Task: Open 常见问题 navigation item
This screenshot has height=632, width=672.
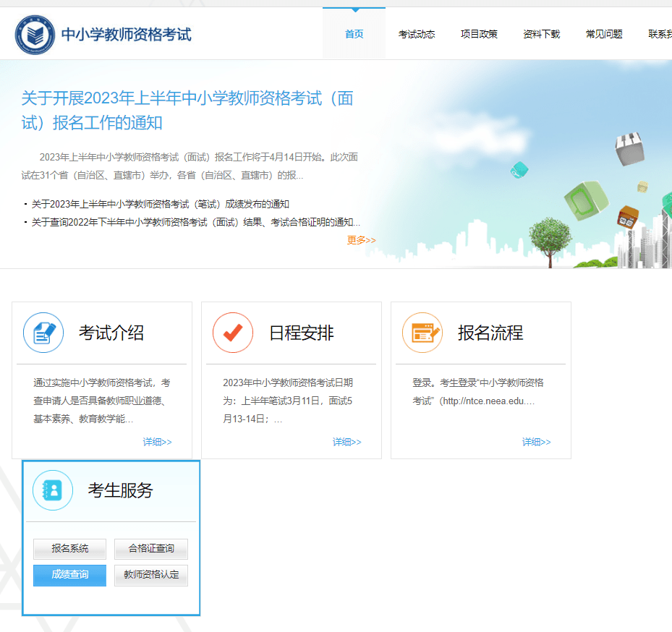Action: click(x=604, y=34)
